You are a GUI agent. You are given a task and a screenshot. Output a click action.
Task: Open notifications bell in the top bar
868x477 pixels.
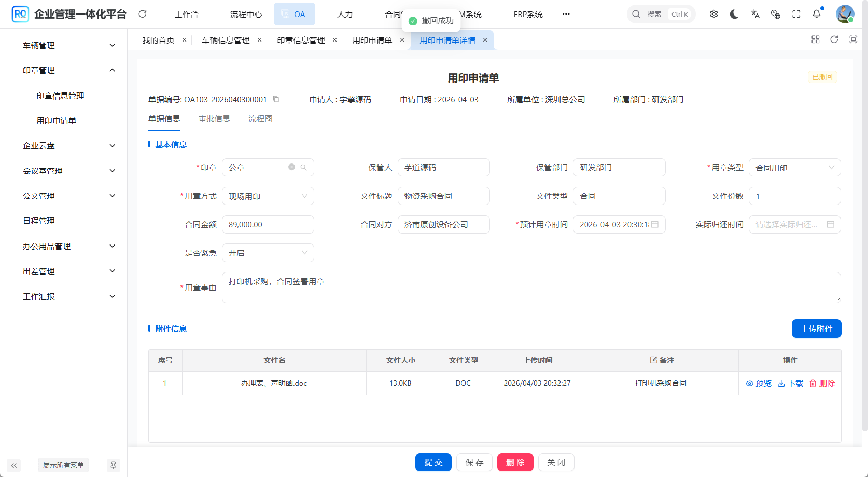click(x=817, y=14)
